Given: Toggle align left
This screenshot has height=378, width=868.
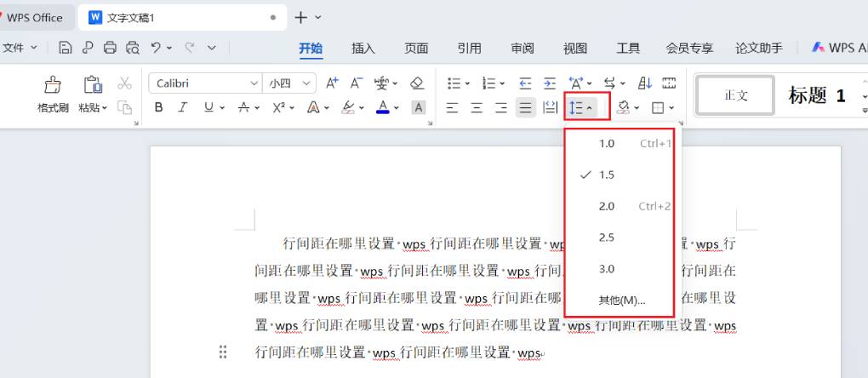Looking at the screenshot, I should tap(452, 107).
